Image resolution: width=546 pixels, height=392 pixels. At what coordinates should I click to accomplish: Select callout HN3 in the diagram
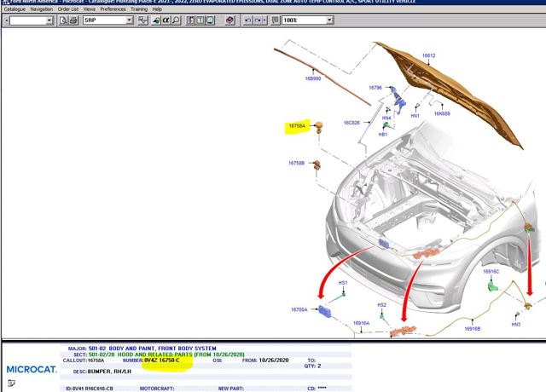(x=516, y=325)
